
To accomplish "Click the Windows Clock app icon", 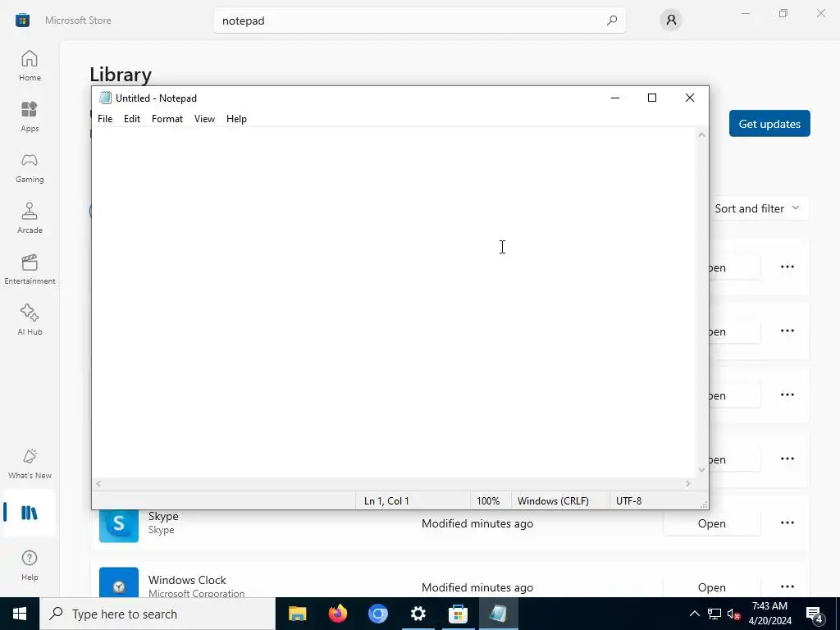I will coord(119,583).
